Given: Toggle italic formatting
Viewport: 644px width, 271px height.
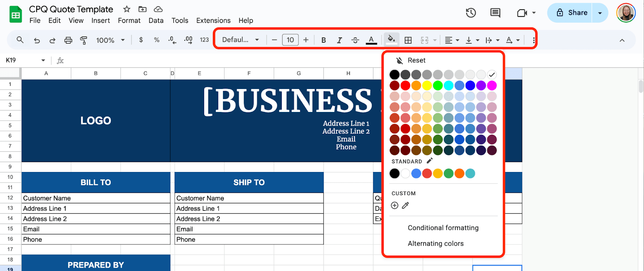Looking at the screenshot, I should 339,40.
